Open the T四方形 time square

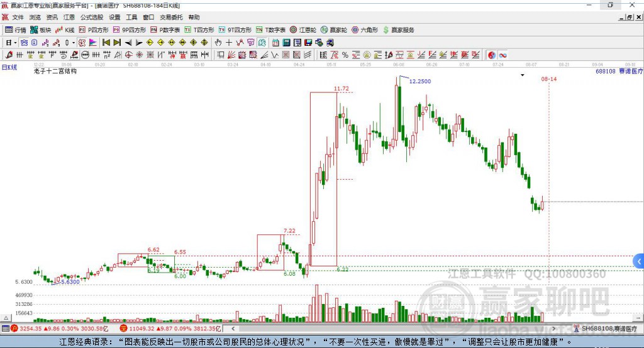point(199,30)
